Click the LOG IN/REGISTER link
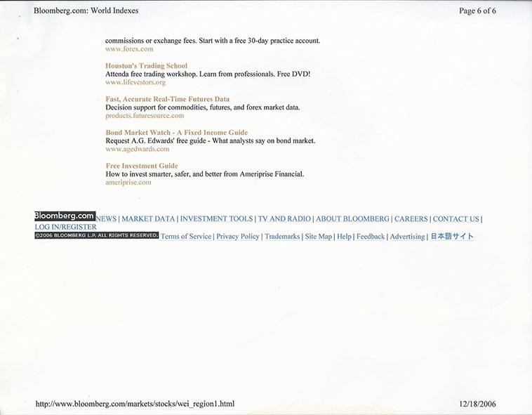This screenshot has height=415, width=532. [x=65, y=227]
